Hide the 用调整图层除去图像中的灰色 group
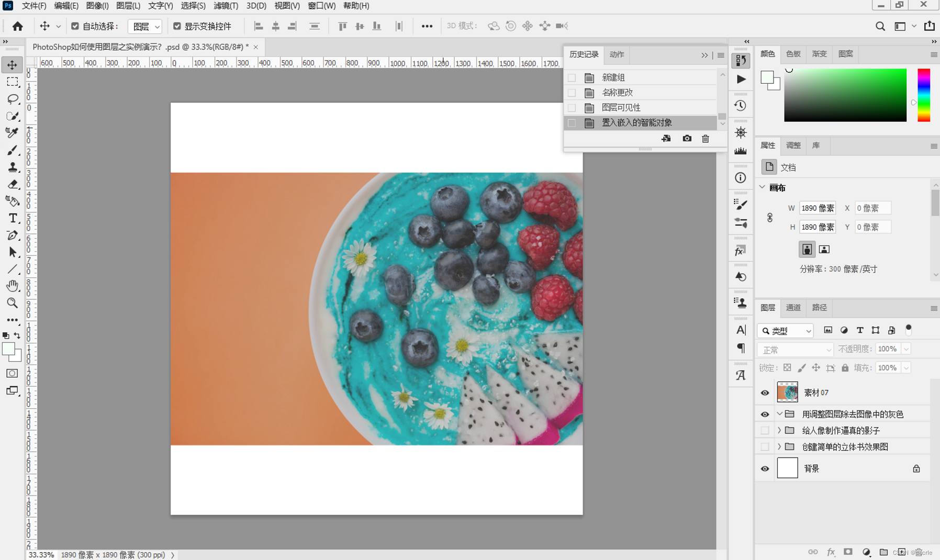The height and width of the screenshot is (560, 940). (765, 414)
